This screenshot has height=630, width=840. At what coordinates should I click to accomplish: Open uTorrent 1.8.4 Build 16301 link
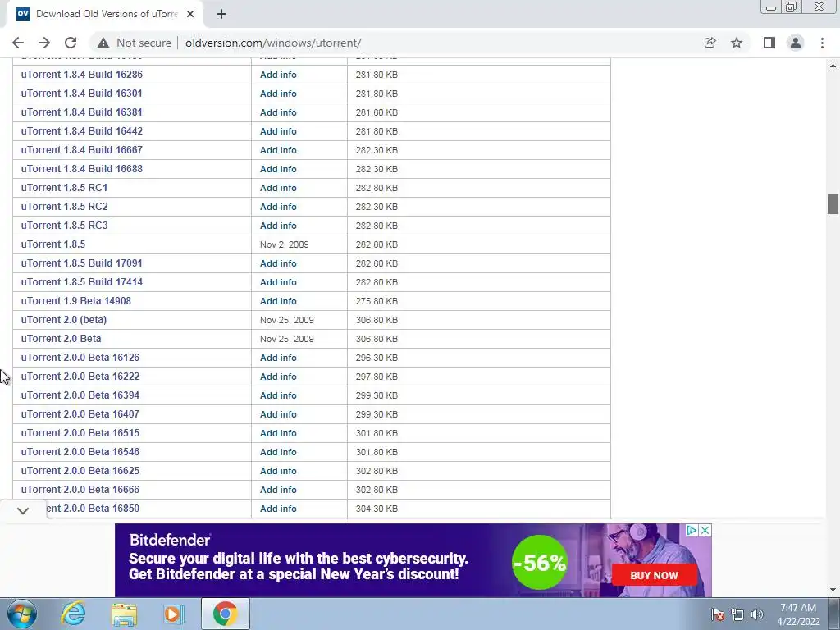(x=81, y=94)
